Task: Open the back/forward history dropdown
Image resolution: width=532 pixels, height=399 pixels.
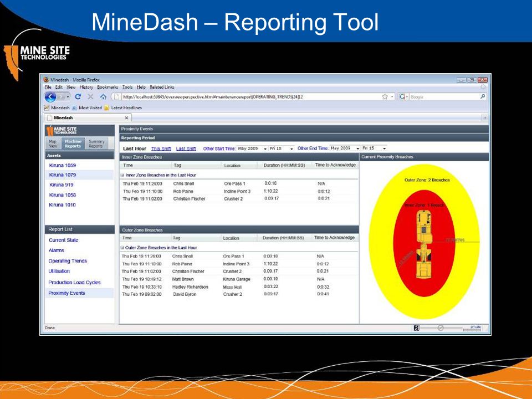Action: [68, 97]
